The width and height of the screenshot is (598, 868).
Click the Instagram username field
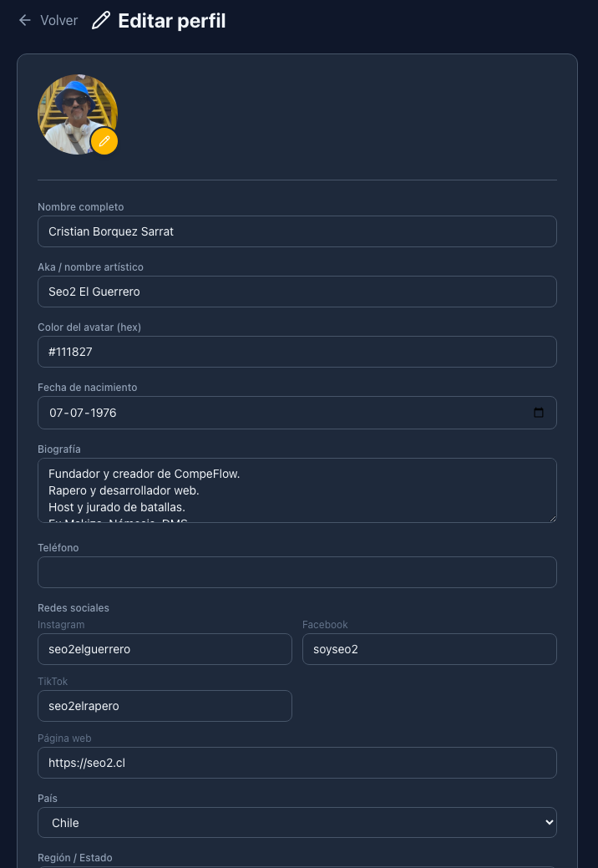165,649
